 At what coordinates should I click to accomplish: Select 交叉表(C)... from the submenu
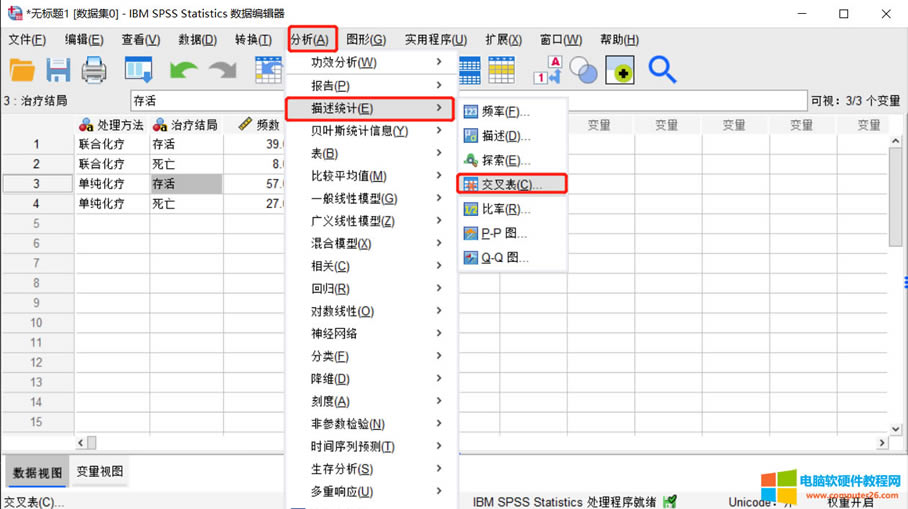(511, 185)
